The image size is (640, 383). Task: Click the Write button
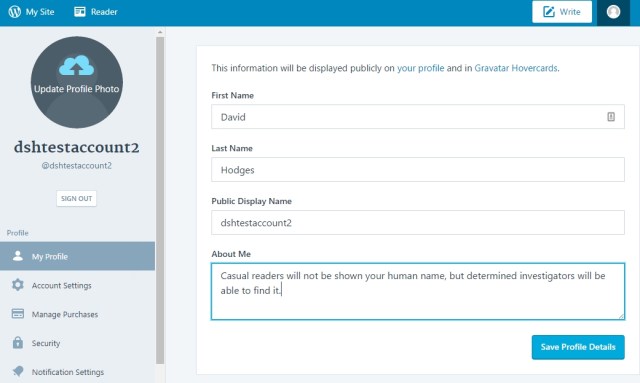[562, 12]
